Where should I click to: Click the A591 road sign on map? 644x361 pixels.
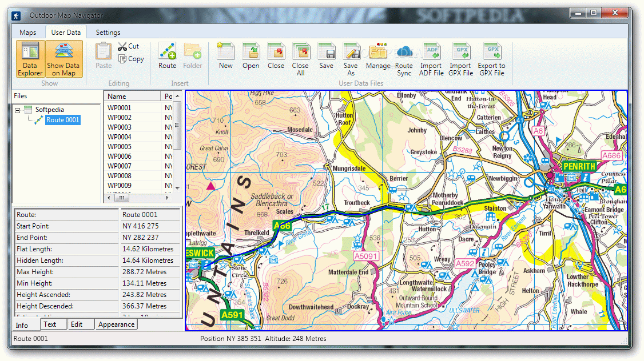click(232, 315)
